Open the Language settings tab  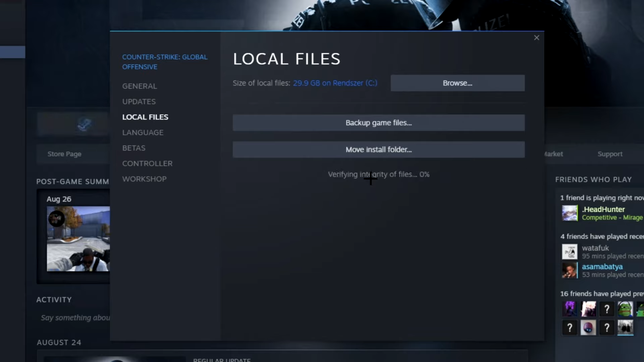pos(143,132)
